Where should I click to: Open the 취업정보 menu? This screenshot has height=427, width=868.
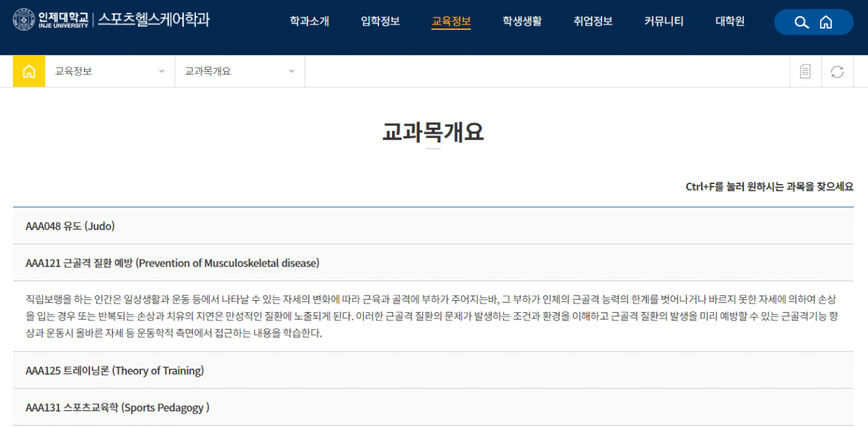593,22
